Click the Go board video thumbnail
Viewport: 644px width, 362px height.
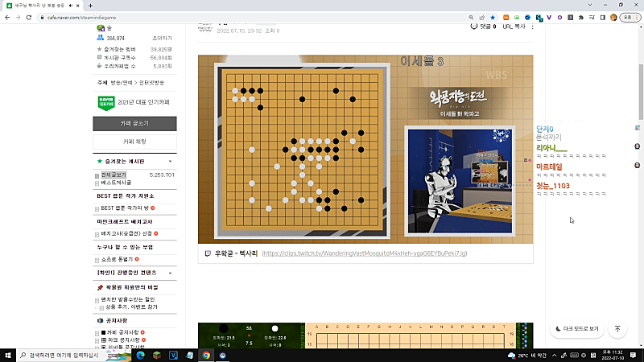tap(365, 150)
